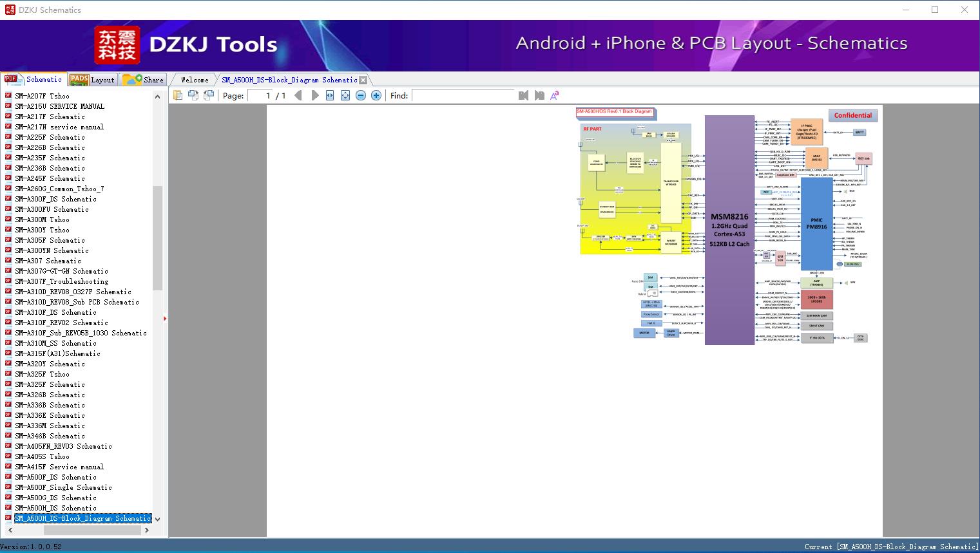This screenshot has width=980, height=553.
Task: Open SM-A310F_DS Schematic
Action: pyautogui.click(x=55, y=312)
